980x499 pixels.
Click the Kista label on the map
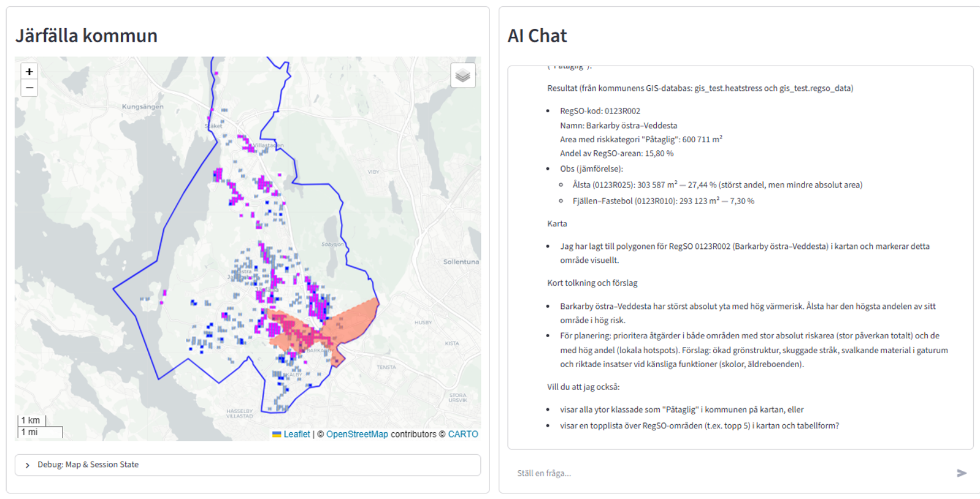pos(451,343)
